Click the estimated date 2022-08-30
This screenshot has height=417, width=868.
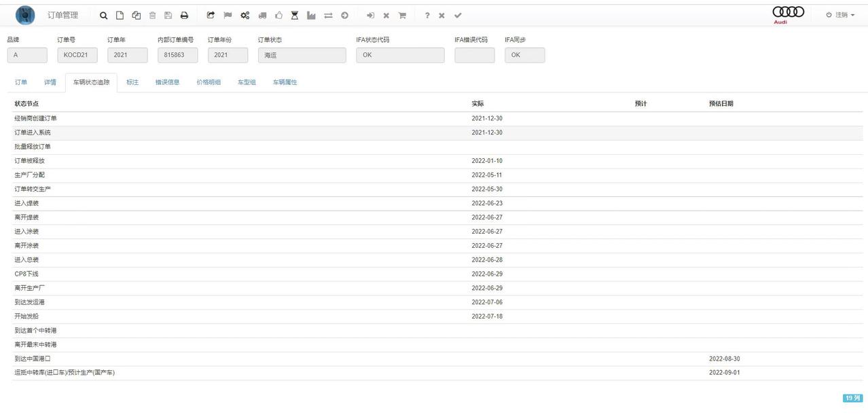(x=725, y=359)
